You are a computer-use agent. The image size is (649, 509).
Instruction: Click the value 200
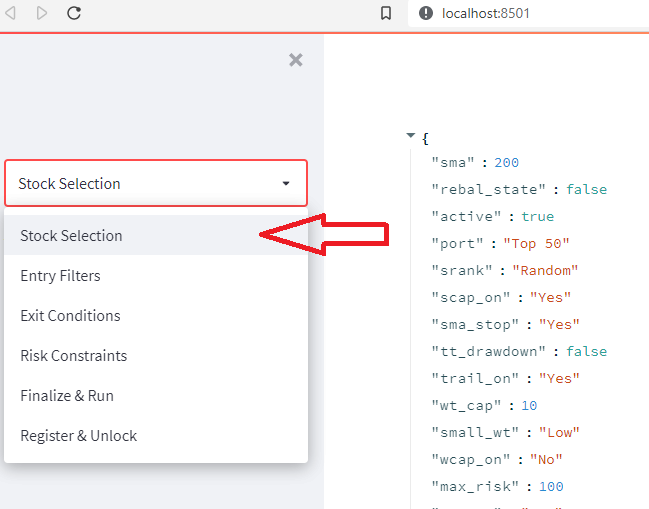[507, 163]
